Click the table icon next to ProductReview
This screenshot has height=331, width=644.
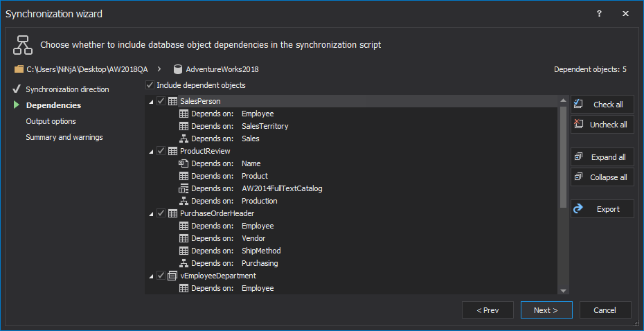[x=173, y=151]
